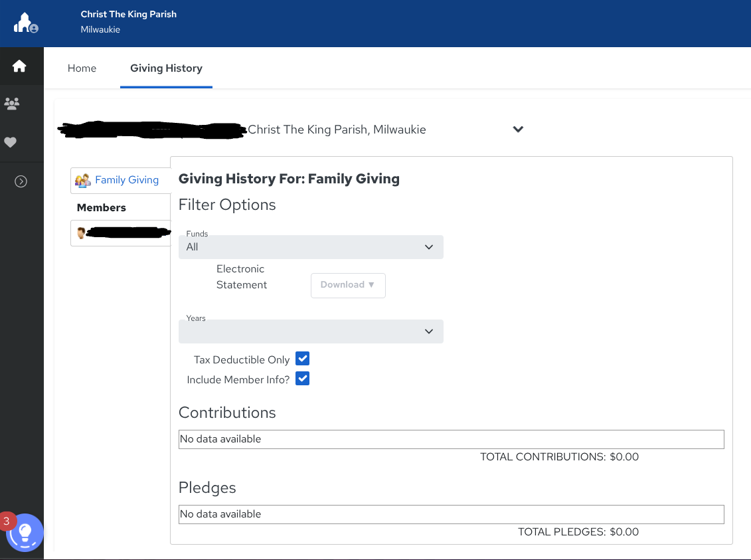Open the people group sidebar icon

point(12,104)
